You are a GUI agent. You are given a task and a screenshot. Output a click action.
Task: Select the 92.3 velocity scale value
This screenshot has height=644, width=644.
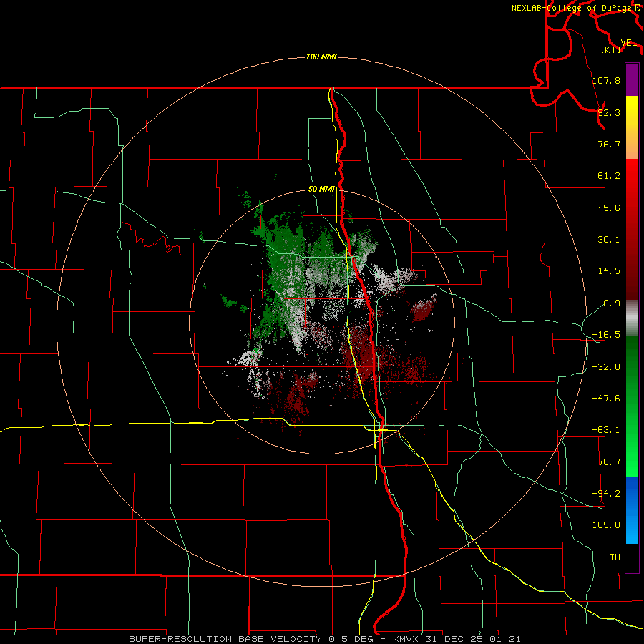pos(609,112)
